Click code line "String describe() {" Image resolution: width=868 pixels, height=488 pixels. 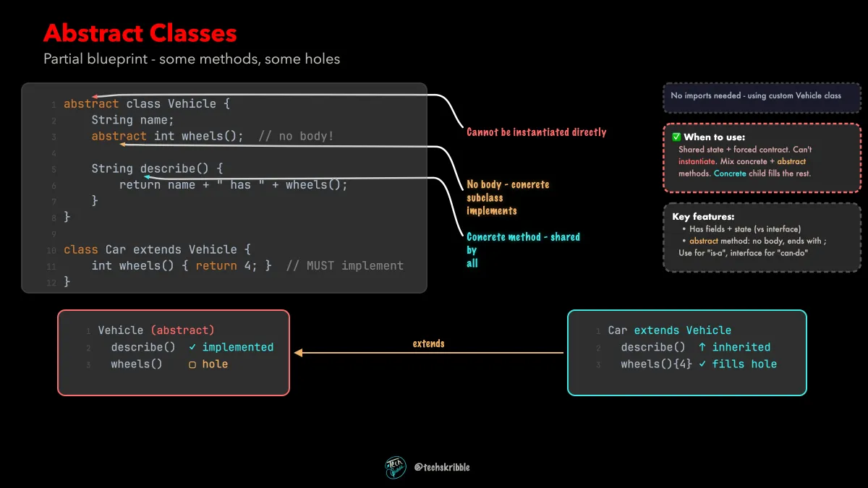coord(158,168)
